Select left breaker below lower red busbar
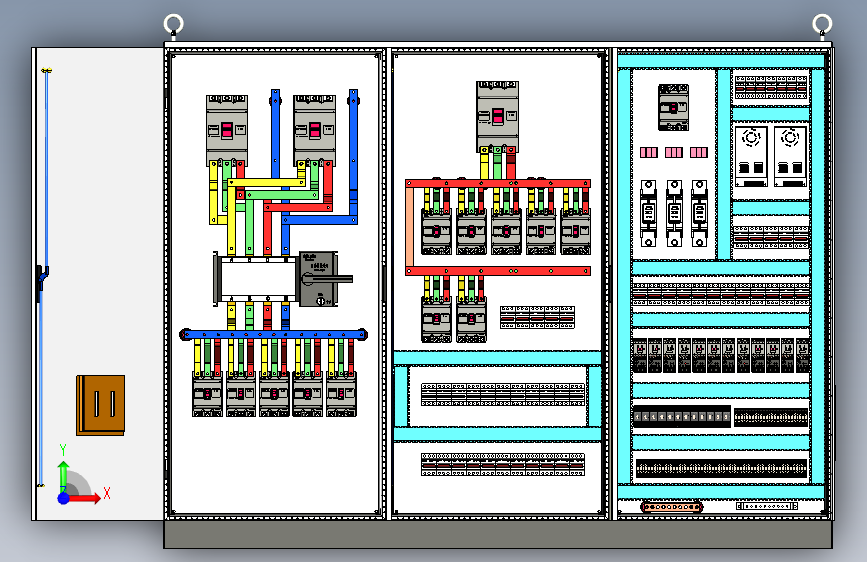The image size is (867, 562). point(436,320)
